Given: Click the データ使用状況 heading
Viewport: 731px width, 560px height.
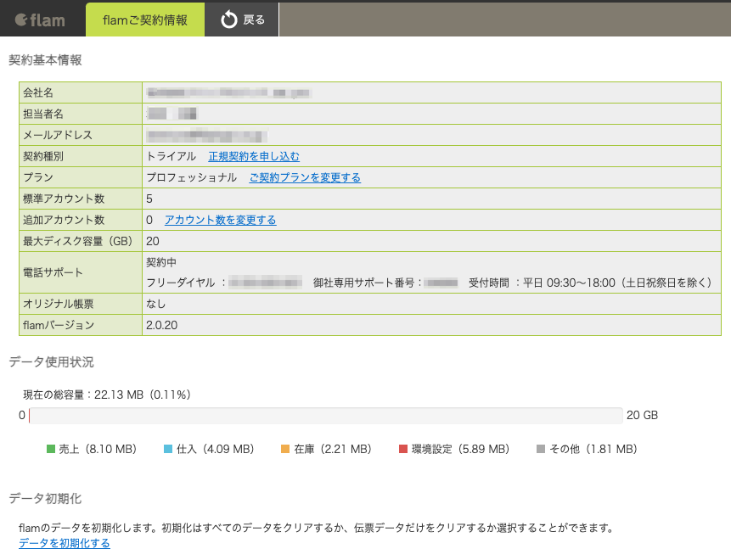Looking at the screenshot, I should [51, 362].
